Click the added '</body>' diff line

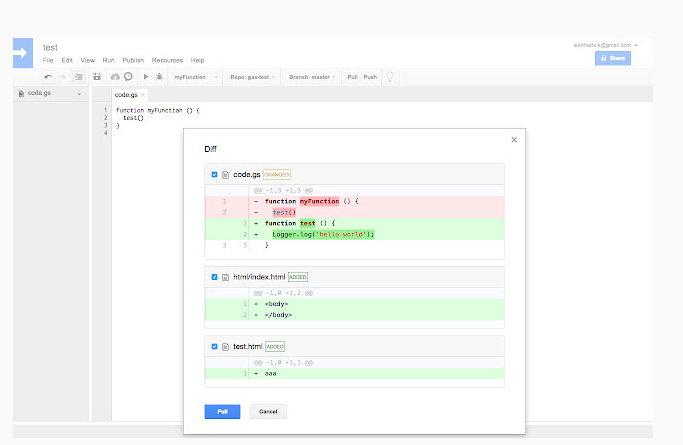click(x=355, y=315)
